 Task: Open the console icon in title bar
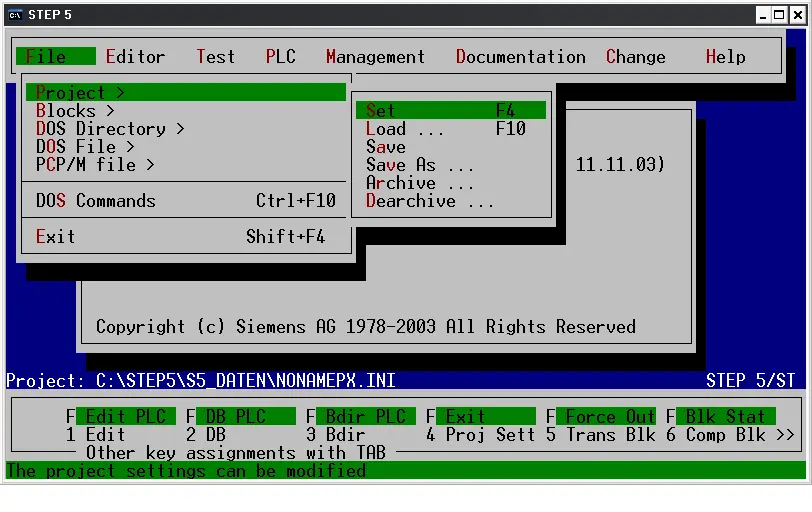pyautogui.click(x=16, y=14)
